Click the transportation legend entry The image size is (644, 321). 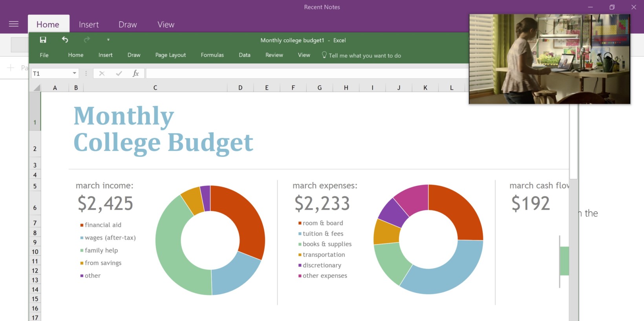(322, 255)
